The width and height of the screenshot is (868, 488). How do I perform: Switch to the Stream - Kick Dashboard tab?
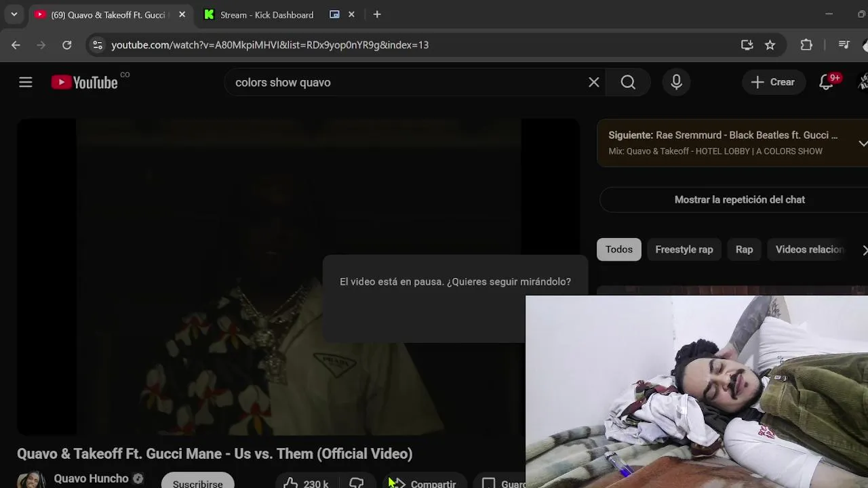tap(267, 15)
